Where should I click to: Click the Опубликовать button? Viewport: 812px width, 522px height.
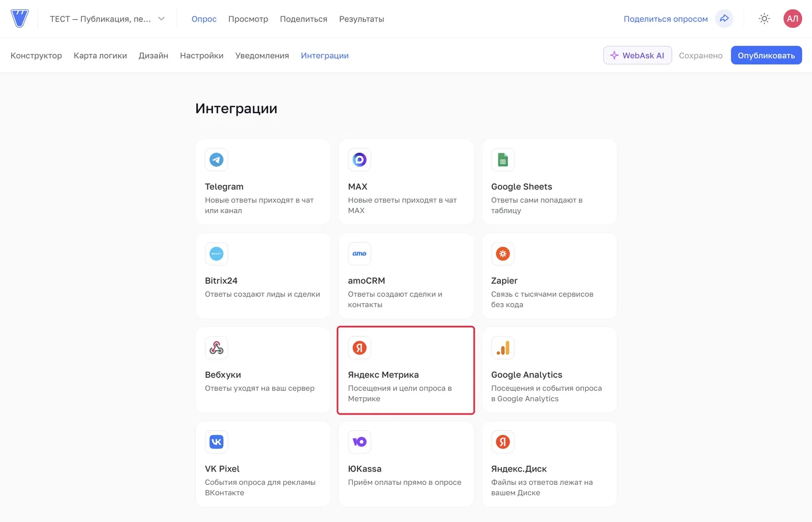tap(766, 55)
